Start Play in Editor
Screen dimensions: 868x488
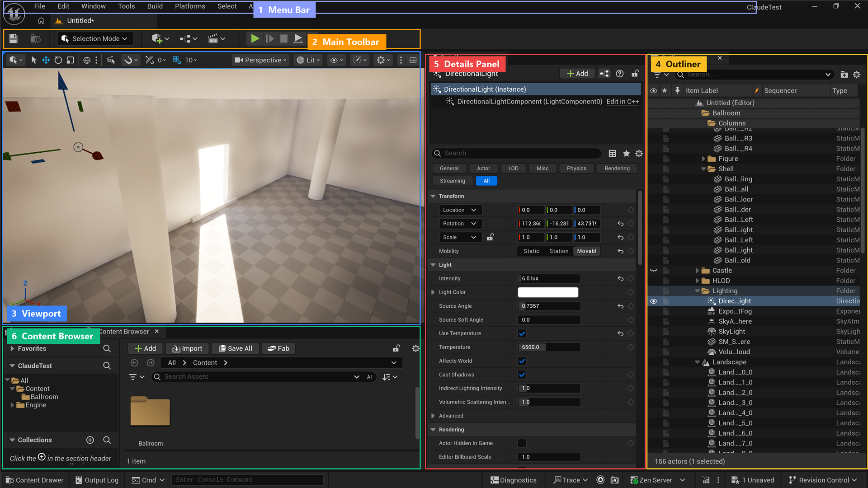(x=255, y=39)
